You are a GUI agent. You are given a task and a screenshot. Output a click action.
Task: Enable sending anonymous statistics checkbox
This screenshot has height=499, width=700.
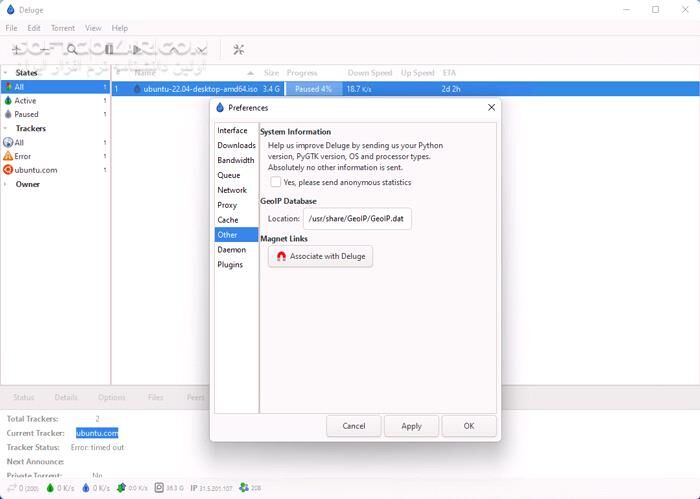click(276, 182)
